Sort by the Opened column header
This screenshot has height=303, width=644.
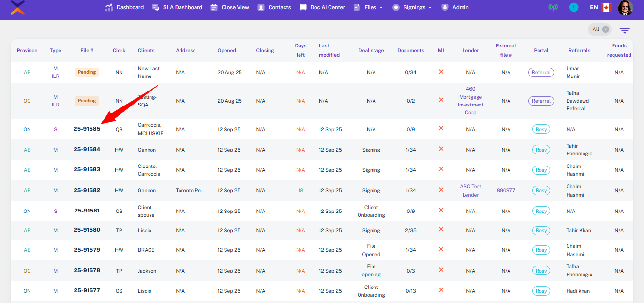(226, 50)
